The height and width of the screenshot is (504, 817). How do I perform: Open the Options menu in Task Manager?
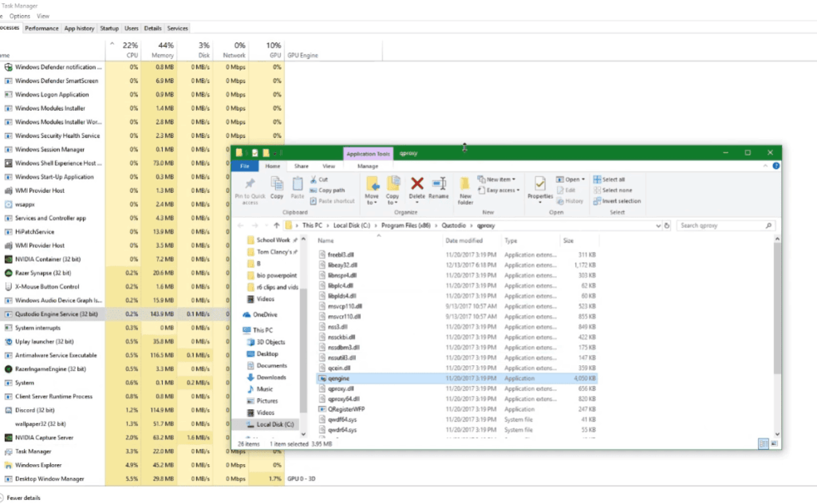19,14
